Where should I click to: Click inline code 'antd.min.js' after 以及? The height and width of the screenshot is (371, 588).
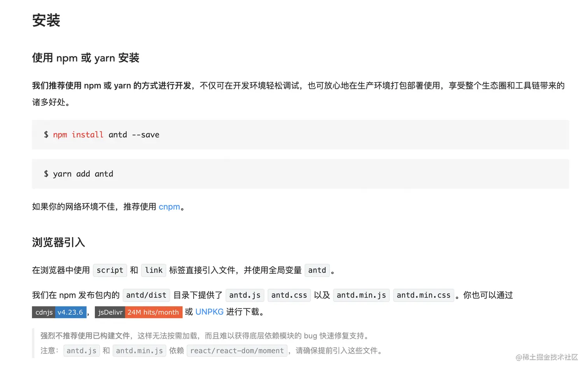coord(361,295)
